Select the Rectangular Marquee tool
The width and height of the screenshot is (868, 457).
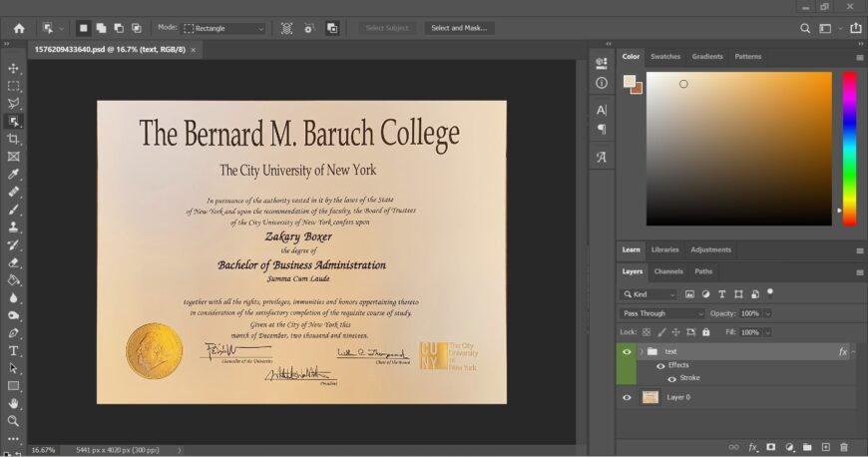click(13, 86)
